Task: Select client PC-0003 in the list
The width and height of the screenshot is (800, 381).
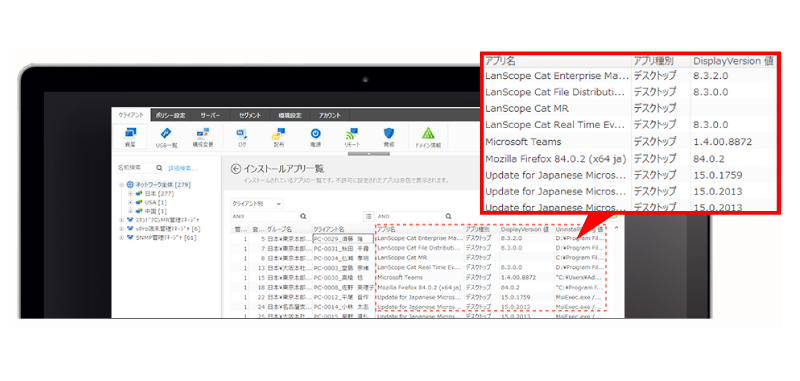Action: click(x=343, y=268)
